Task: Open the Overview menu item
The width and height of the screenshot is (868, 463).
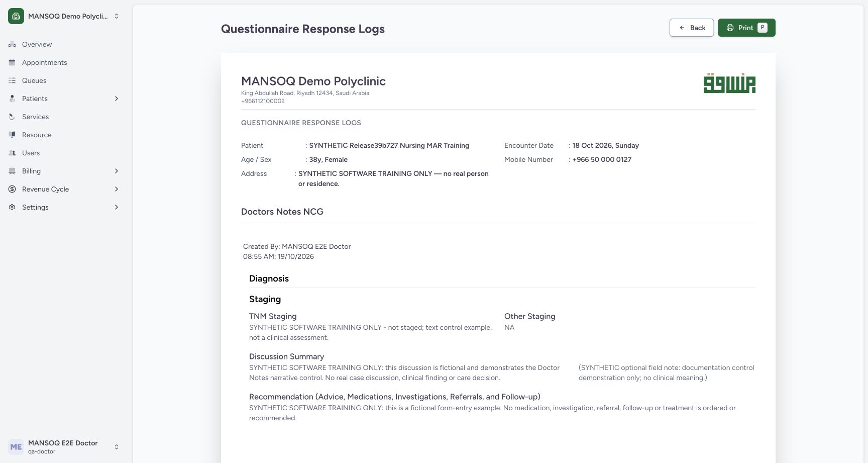Action: click(x=64, y=44)
